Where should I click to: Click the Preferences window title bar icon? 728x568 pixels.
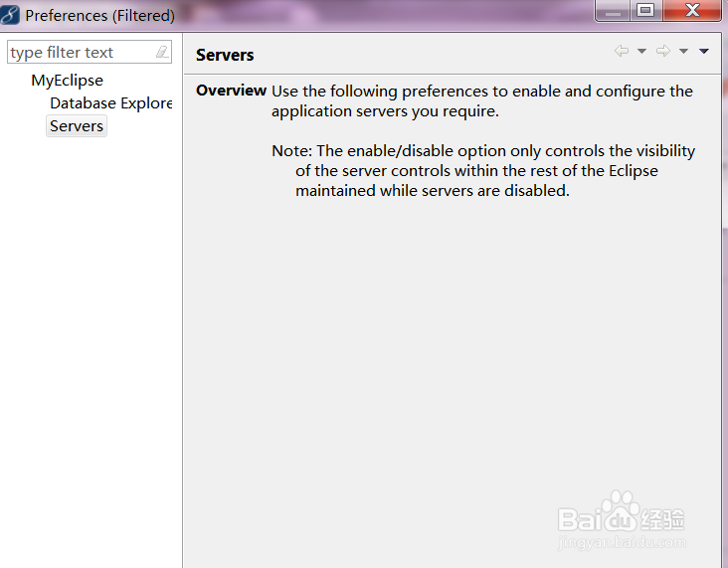tap(10, 14)
